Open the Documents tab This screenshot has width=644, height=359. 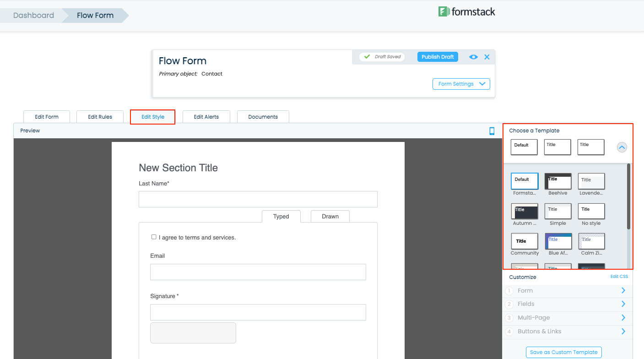(263, 117)
